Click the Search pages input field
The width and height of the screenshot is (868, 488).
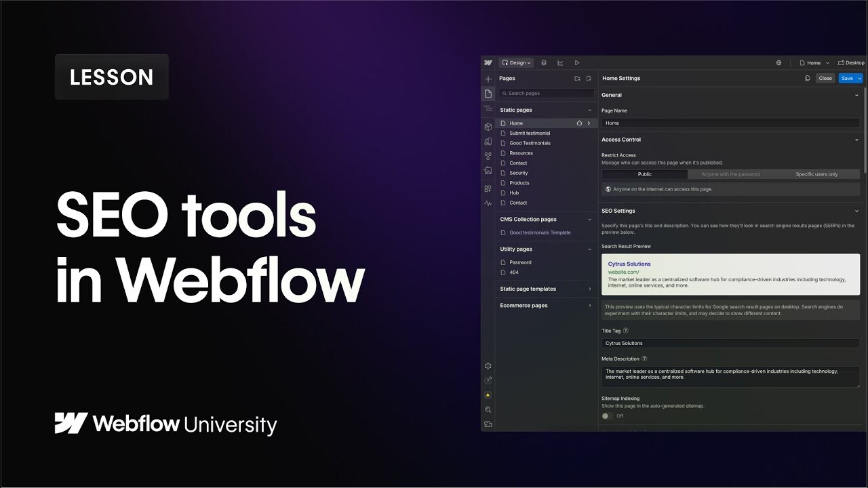click(x=546, y=93)
